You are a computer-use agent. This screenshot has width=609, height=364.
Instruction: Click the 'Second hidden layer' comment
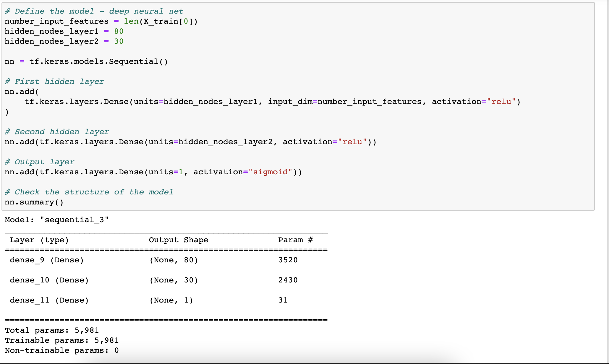[57, 132]
